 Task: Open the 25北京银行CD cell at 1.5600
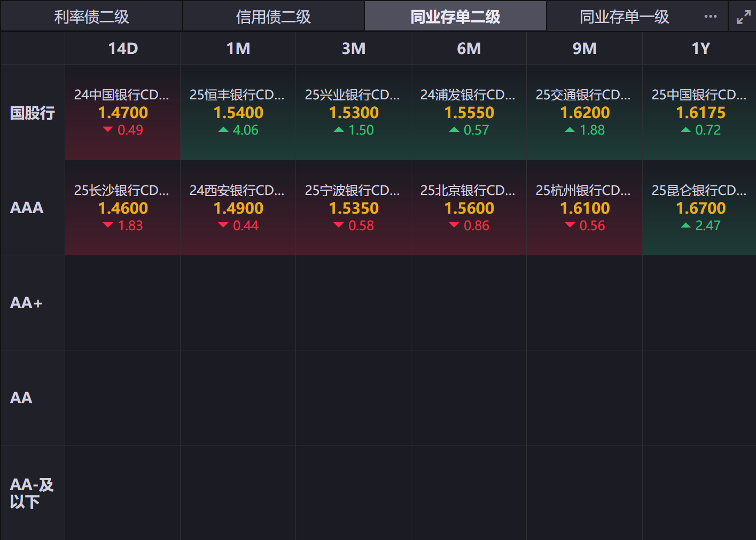point(469,208)
